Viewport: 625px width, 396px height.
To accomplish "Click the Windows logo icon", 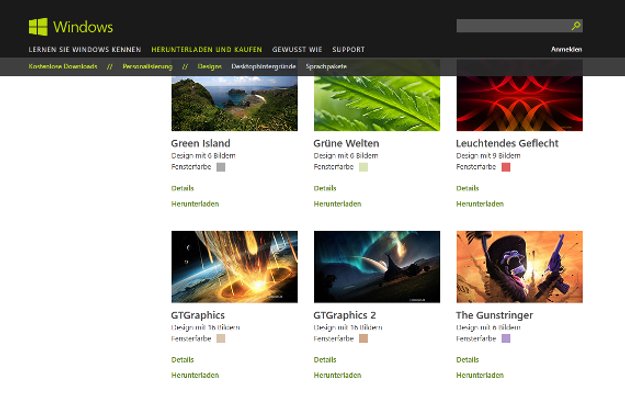I will (x=38, y=27).
